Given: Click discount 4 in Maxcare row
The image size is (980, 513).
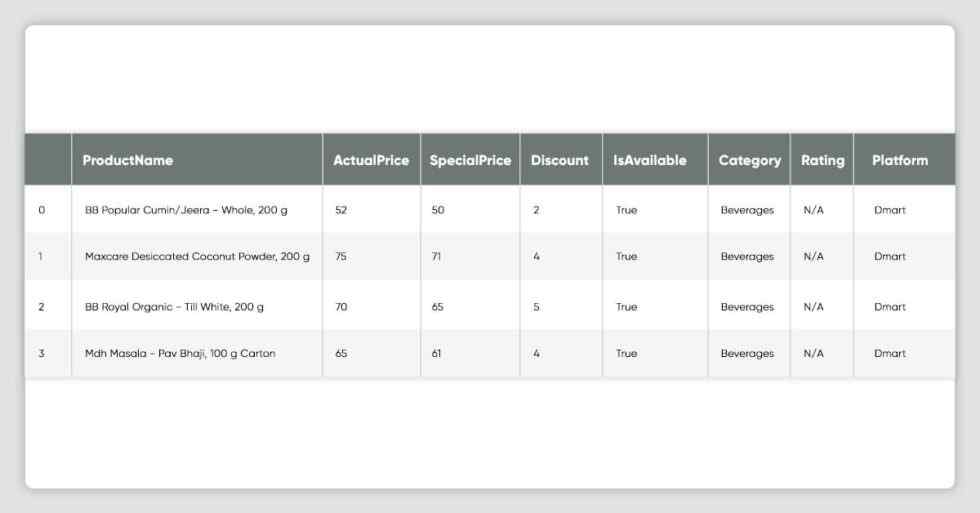Looking at the screenshot, I should coord(536,256).
